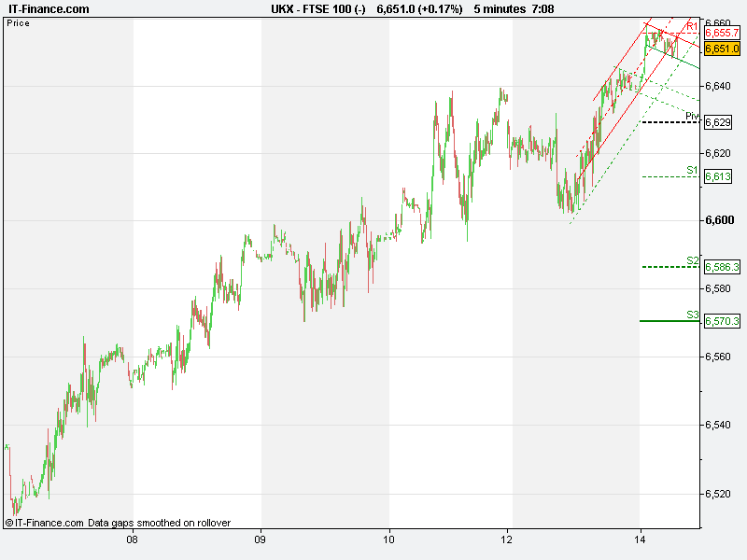Click the orange 6,651.0 current price tag
This screenshot has height=560, width=747.
tap(722, 49)
